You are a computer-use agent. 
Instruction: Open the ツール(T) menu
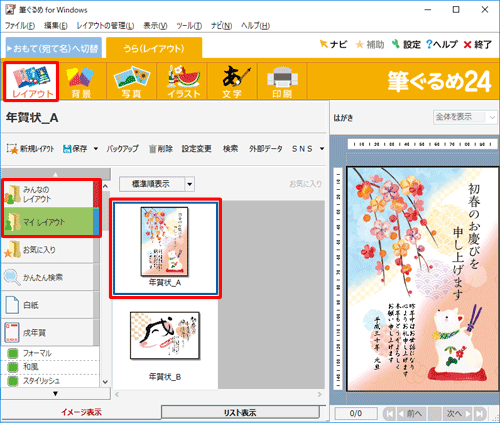pos(189,26)
